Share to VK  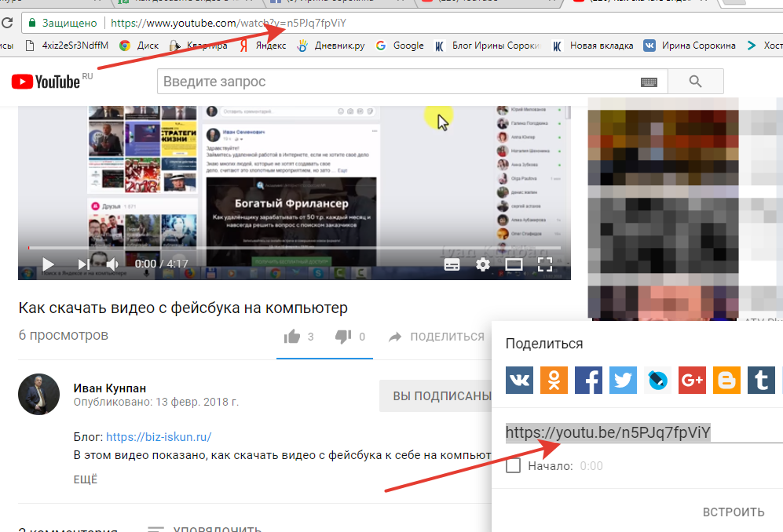(x=519, y=381)
